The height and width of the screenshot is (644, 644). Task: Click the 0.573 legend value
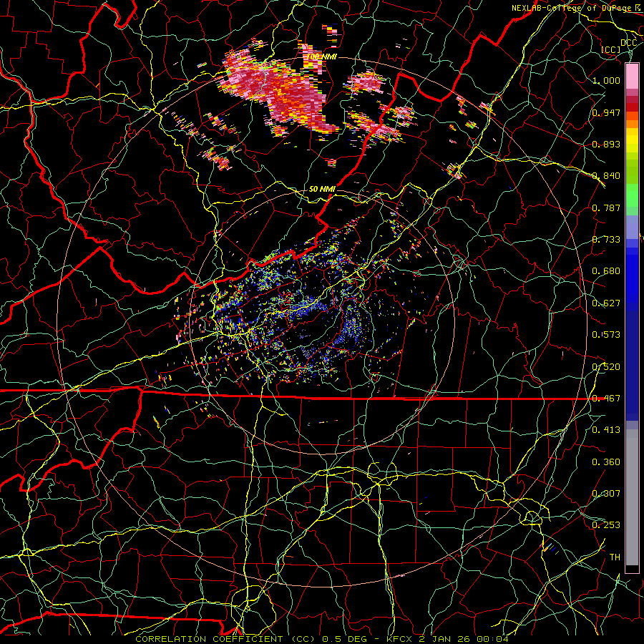606,335
